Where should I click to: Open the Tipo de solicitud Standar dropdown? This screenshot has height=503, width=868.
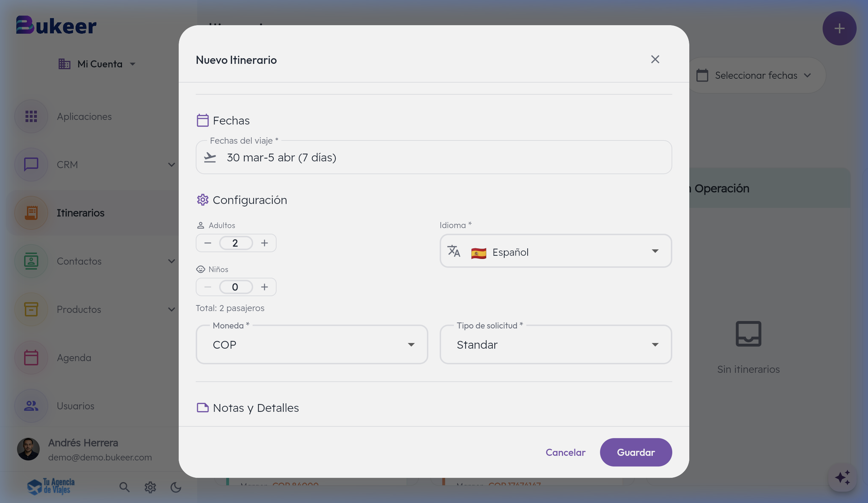(x=555, y=344)
